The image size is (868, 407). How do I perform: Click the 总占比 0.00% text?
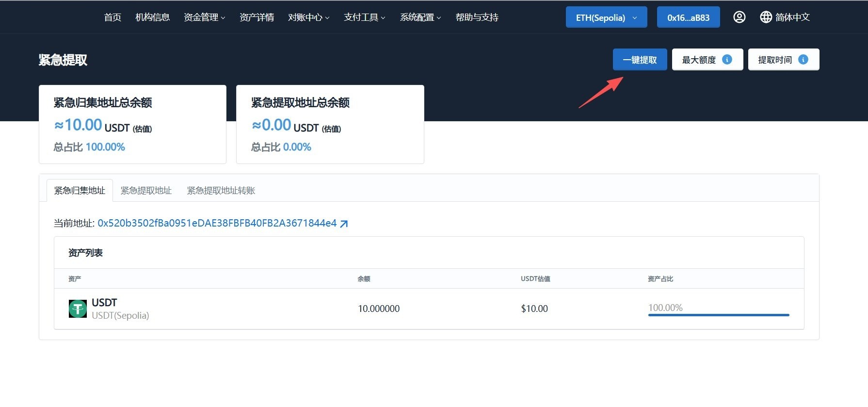(281, 147)
